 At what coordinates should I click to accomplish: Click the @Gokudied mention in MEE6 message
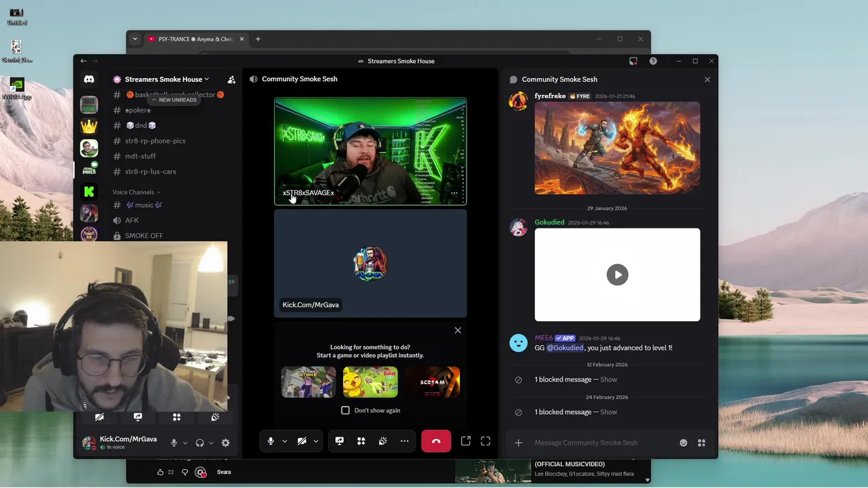pyautogui.click(x=565, y=348)
